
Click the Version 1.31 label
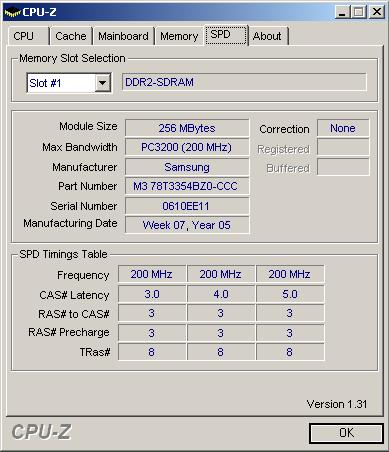coord(337,404)
